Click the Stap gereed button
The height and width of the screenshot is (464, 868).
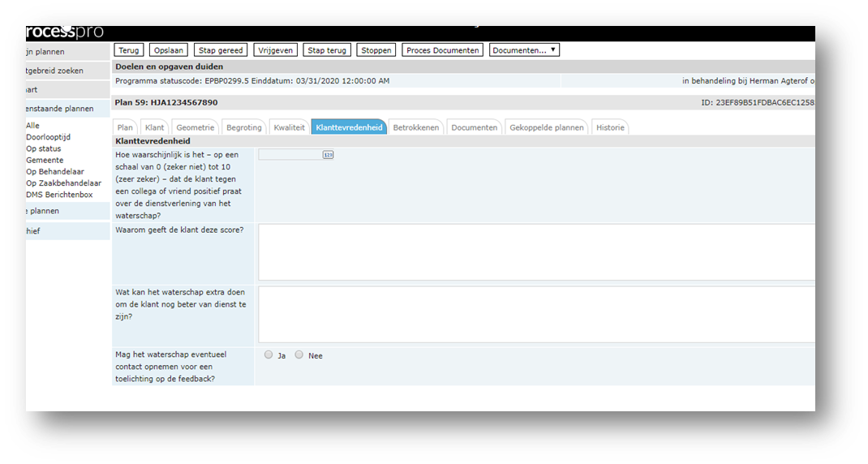coord(221,50)
